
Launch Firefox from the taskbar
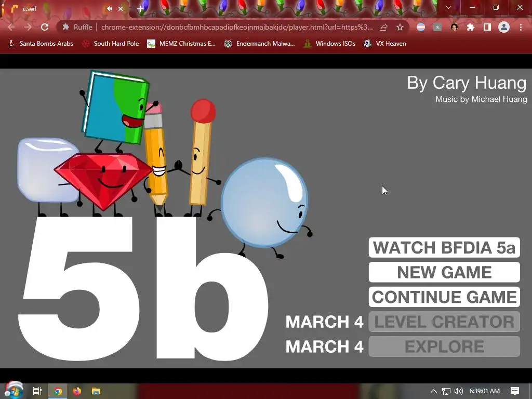pyautogui.click(x=77, y=391)
